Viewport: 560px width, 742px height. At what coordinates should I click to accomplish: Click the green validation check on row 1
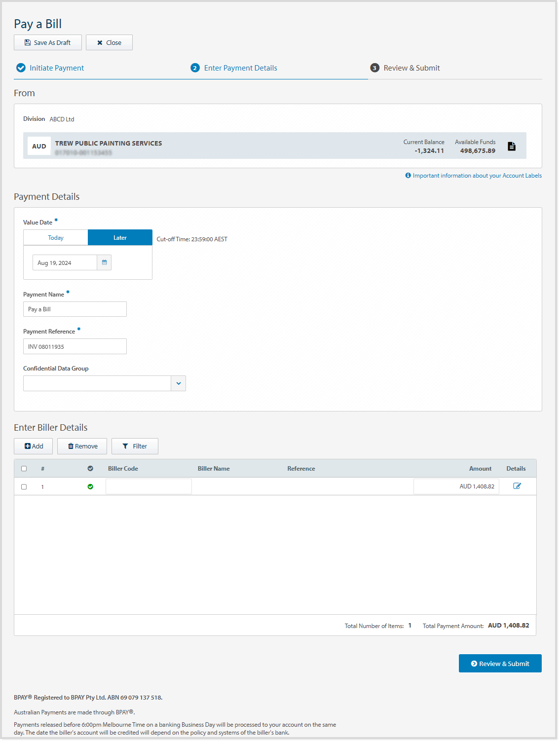90,486
